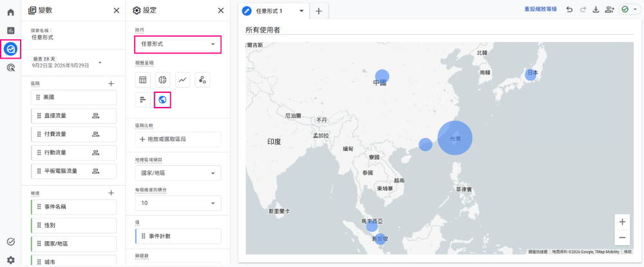This screenshot has width=644, height=267.
Task: Click the user-segment icon on 平板電腦流量
Action: [96, 171]
